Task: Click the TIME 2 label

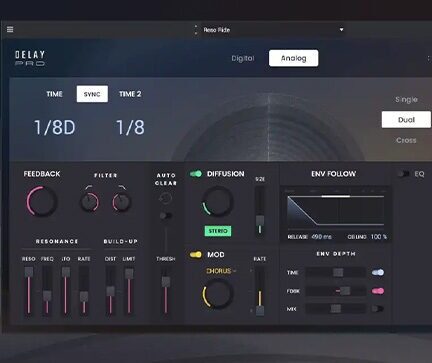Action: [130, 94]
